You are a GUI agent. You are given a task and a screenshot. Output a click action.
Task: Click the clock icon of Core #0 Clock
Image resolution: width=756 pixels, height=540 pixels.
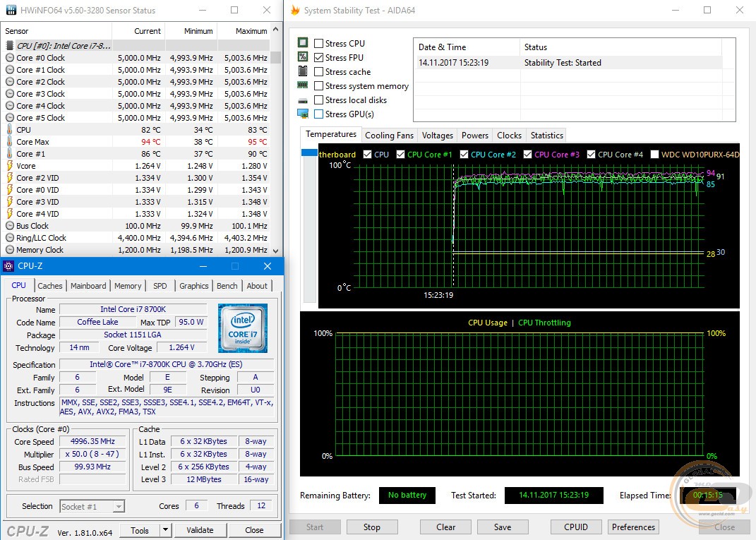pos(10,58)
